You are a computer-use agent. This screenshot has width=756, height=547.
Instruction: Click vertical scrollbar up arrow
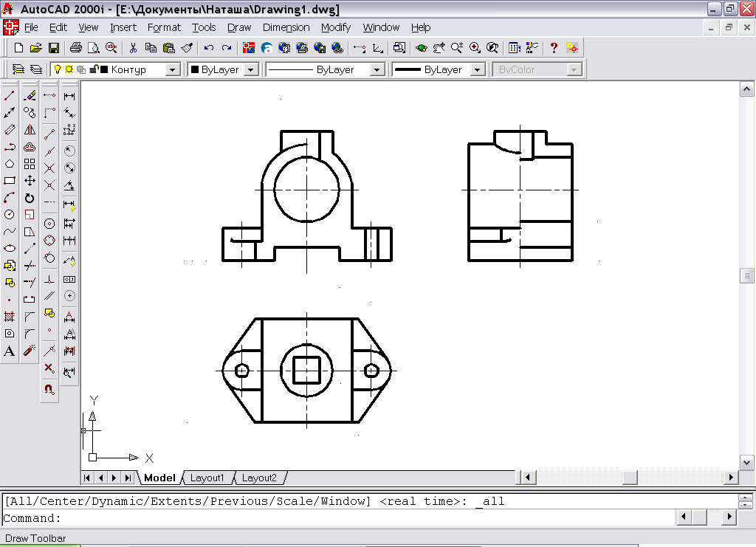tap(746, 89)
